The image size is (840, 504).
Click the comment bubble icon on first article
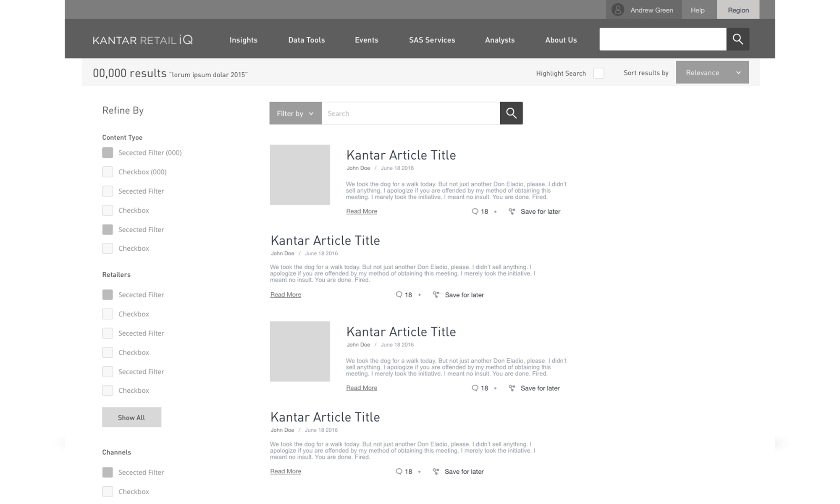[475, 211]
